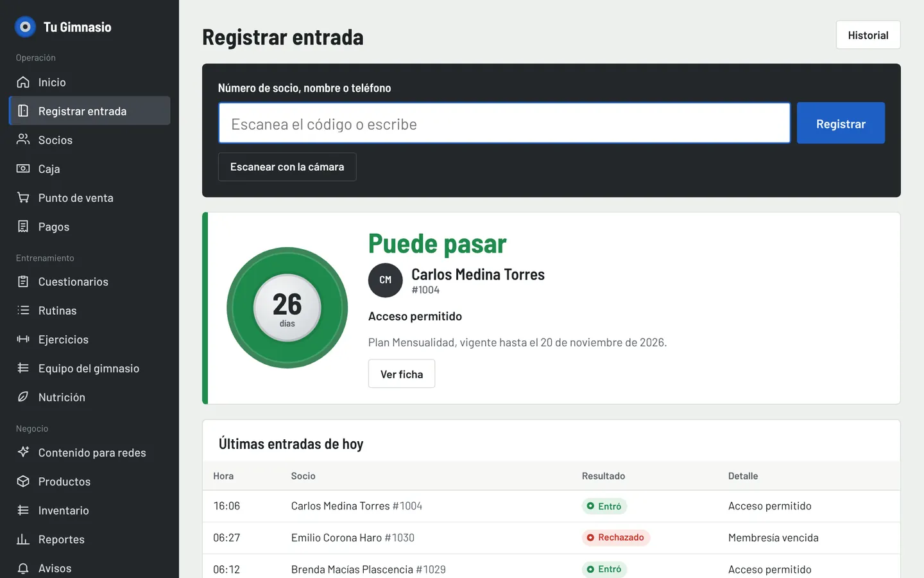Click the Punto de venta cart icon
Screen dimensions: 924x578
point(23,197)
